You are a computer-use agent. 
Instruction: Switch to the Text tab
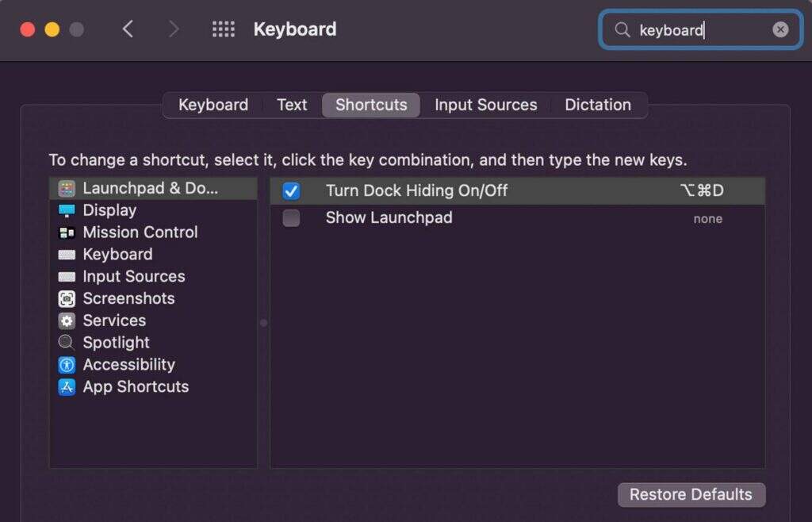click(x=292, y=105)
